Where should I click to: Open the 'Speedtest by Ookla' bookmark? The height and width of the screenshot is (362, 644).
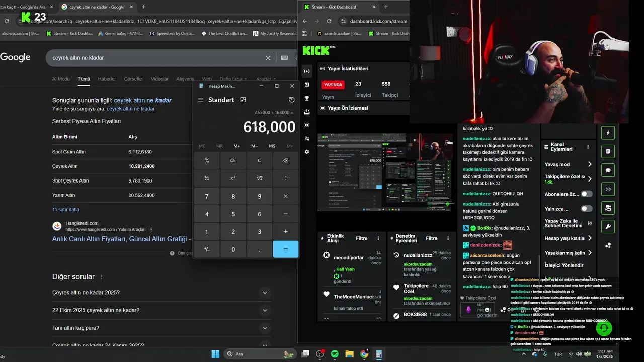173,34
